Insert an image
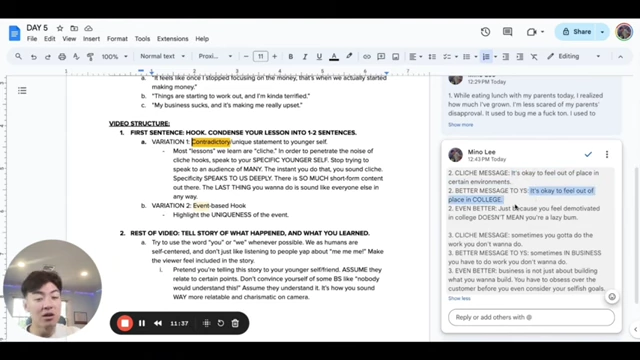The image size is (640, 360). click(x=396, y=57)
